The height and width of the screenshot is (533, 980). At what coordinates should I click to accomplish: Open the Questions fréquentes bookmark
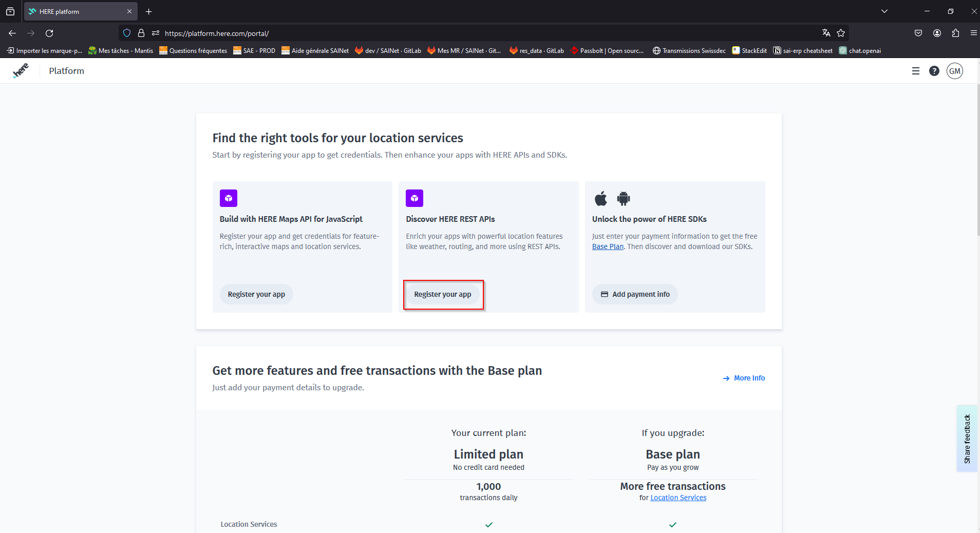click(x=193, y=51)
